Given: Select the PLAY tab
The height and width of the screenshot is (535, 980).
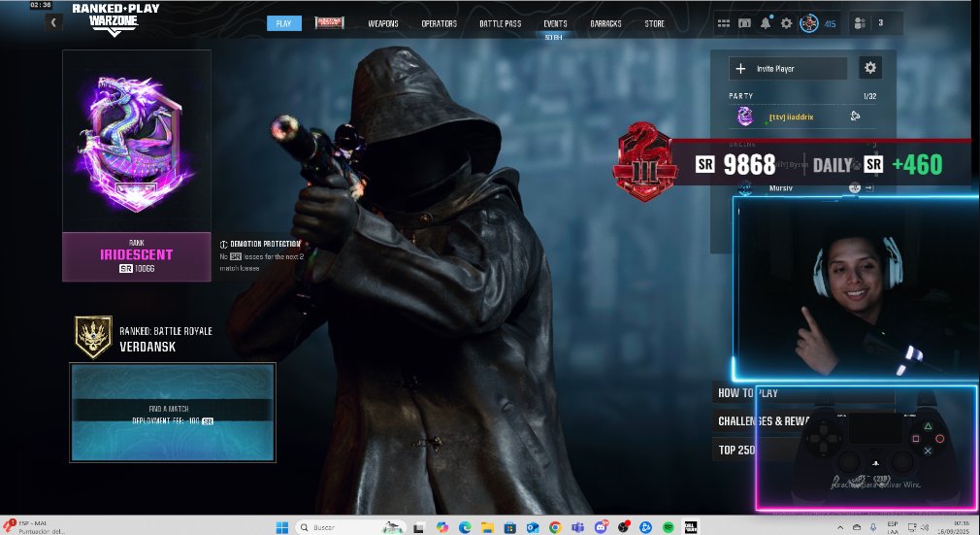Looking at the screenshot, I should click(283, 23).
